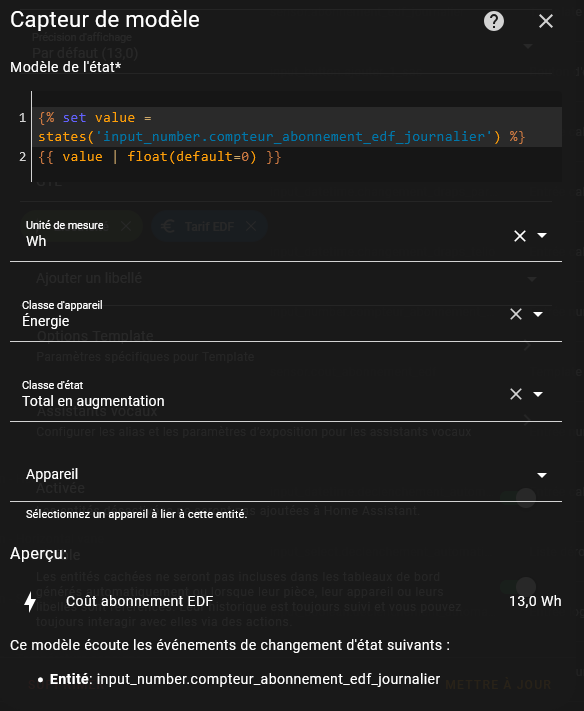
Task: Close the Capteur de modèle dialog
Action: pos(545,21)
